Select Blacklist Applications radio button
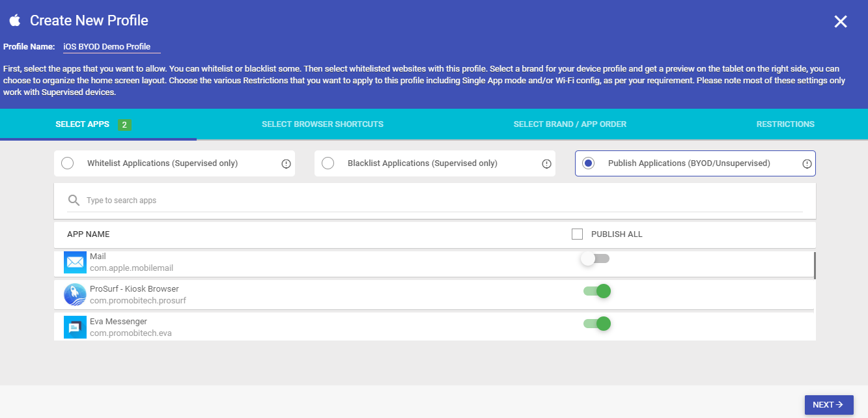This screenshot has width=868, height=418. coord(328,163)
